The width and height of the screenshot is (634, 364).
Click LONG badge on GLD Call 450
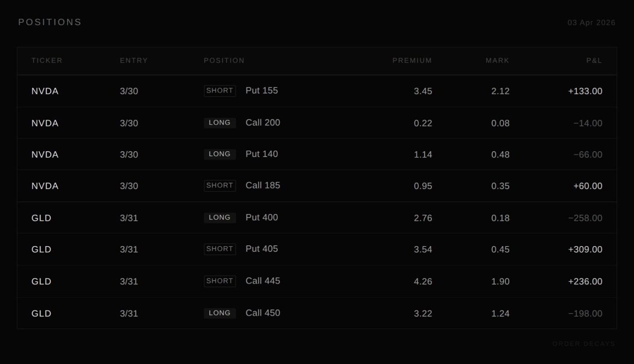point(220,313)
